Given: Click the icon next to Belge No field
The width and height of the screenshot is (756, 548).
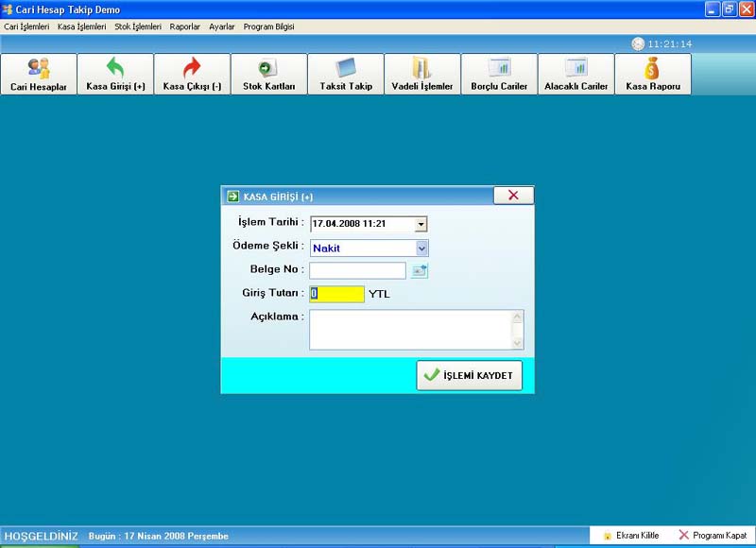Looking at the screenshot, I should [x=420, y=271].
